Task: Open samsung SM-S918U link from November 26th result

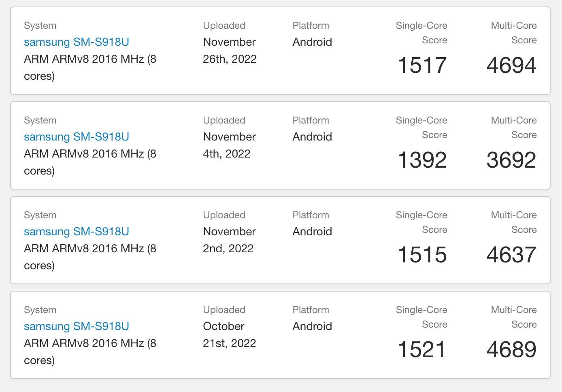Action: tap(77, 42)
